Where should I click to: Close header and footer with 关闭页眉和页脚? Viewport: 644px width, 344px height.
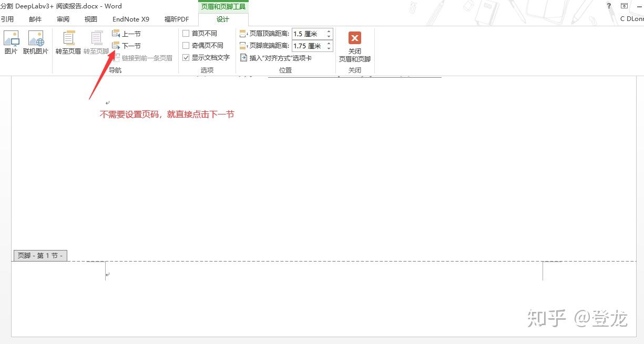pyautogui.click(x=355, y=46)
